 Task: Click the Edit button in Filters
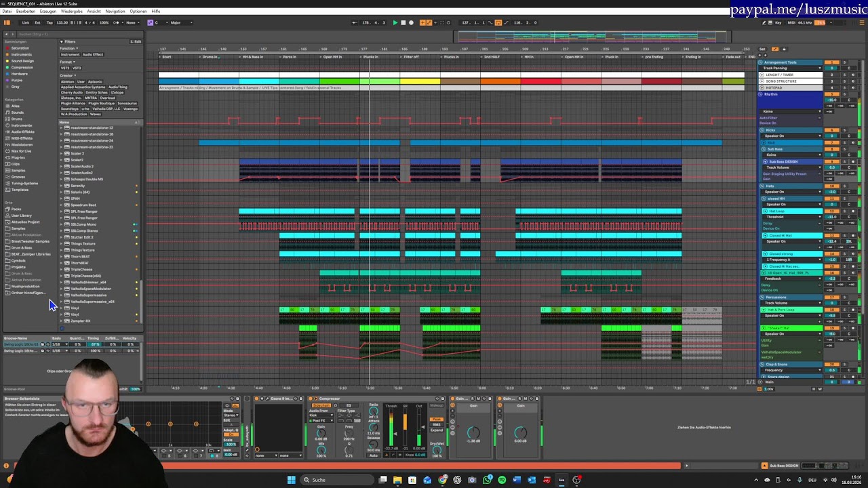136,41
